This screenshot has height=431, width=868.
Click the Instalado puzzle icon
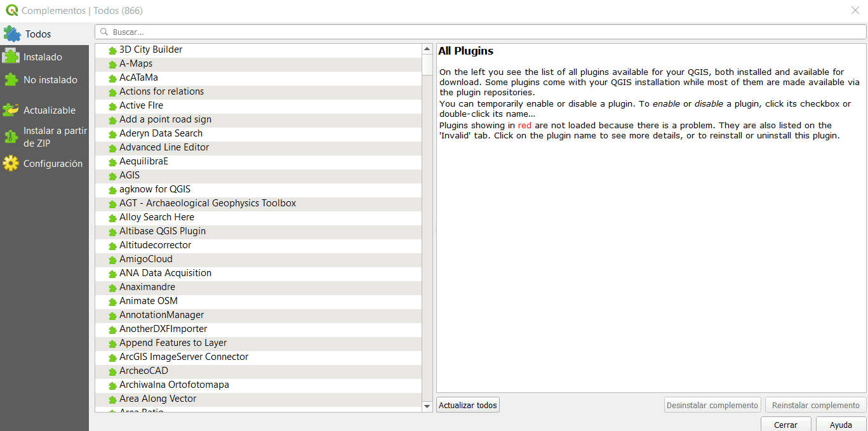pyautogui.click(x=11, y=56)
